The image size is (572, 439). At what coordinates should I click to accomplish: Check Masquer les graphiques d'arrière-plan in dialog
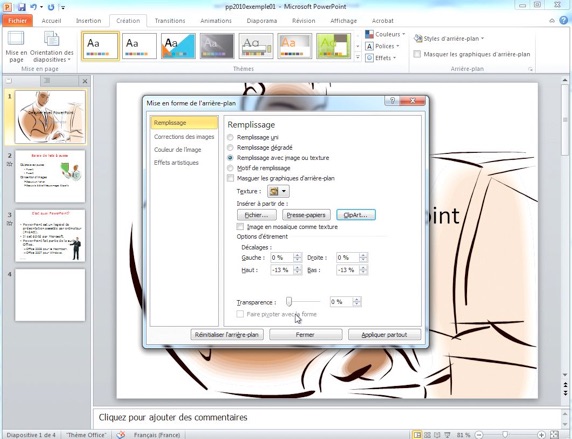(230, 178)
